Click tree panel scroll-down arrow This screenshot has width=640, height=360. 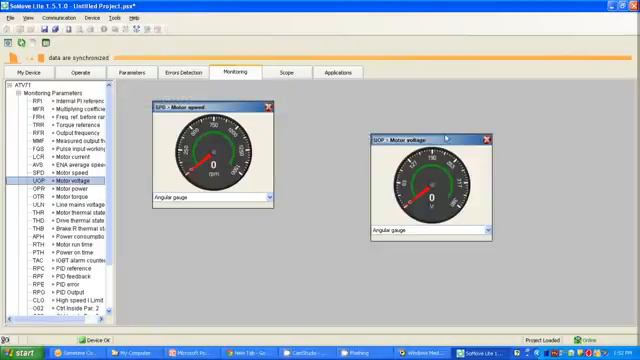109,311
